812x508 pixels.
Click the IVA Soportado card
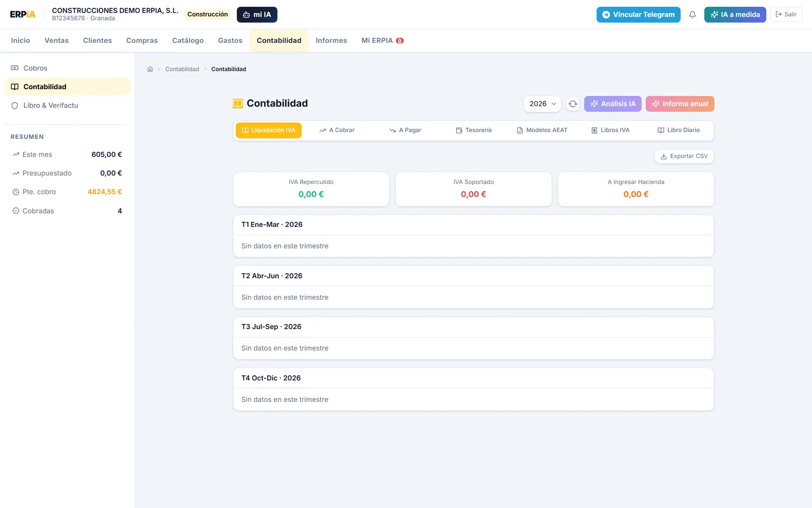tap(474, 189)
